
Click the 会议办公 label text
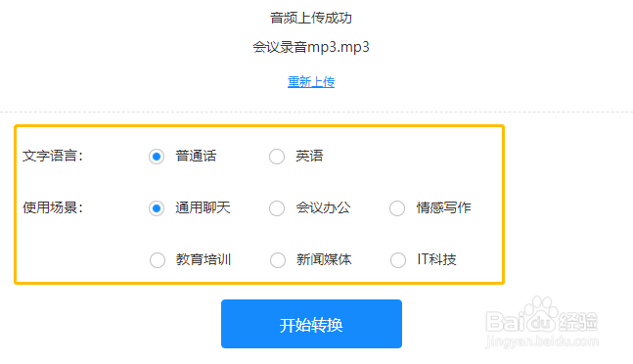[x=323, y=207]
